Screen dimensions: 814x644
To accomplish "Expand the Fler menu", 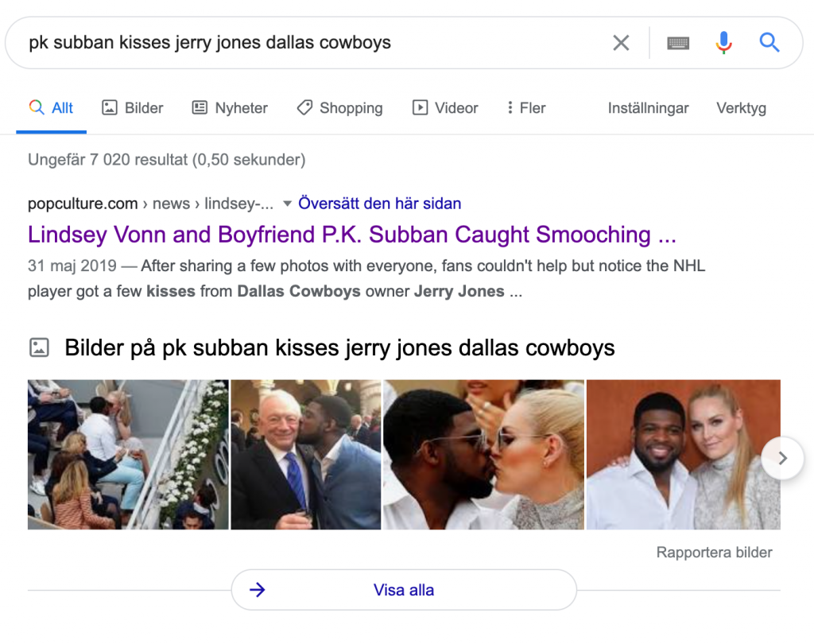I will pyautogui.click(x=525, y=108).
